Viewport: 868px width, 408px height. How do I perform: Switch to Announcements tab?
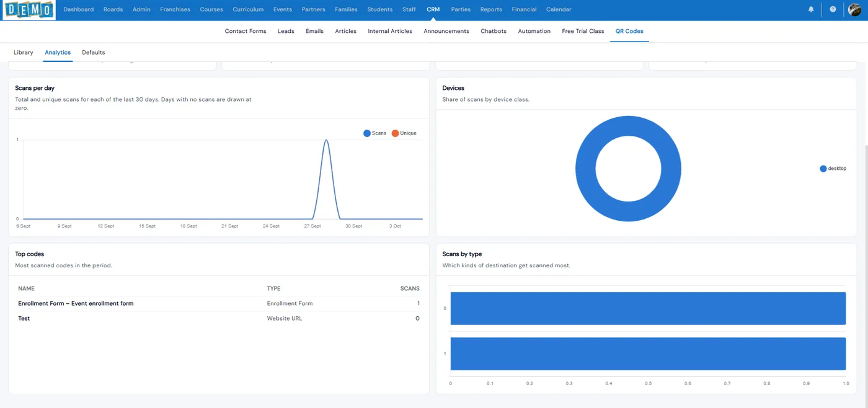(x=446, y=31)
